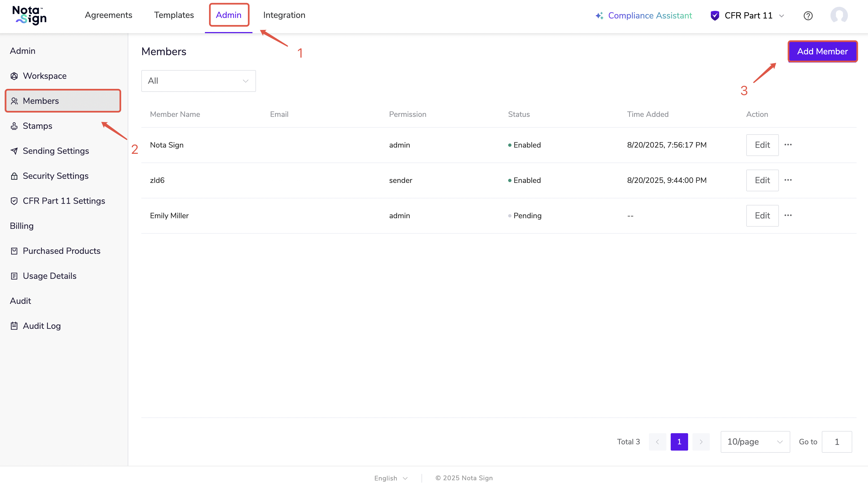Switch to the Integration tab

point(284,15)
